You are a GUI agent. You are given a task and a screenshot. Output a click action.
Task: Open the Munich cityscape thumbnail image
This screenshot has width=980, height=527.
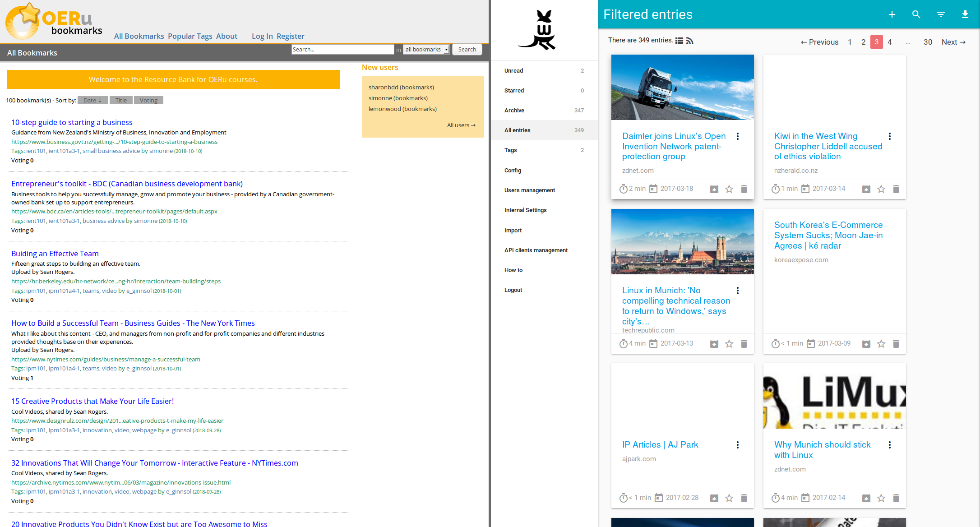[x=682, y=242]
